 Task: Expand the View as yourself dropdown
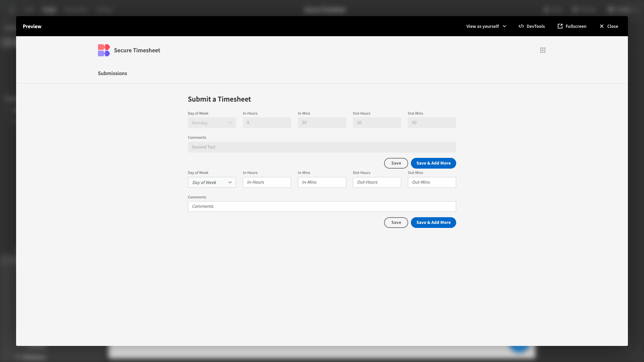pos(486,26)
